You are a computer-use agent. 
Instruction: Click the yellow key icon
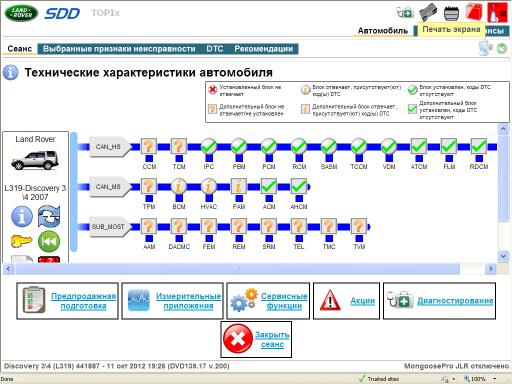click(x=21, y=241)
